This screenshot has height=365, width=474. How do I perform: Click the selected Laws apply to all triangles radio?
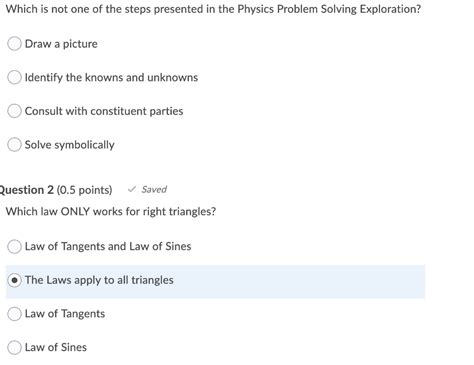click(x=14, y=280)
